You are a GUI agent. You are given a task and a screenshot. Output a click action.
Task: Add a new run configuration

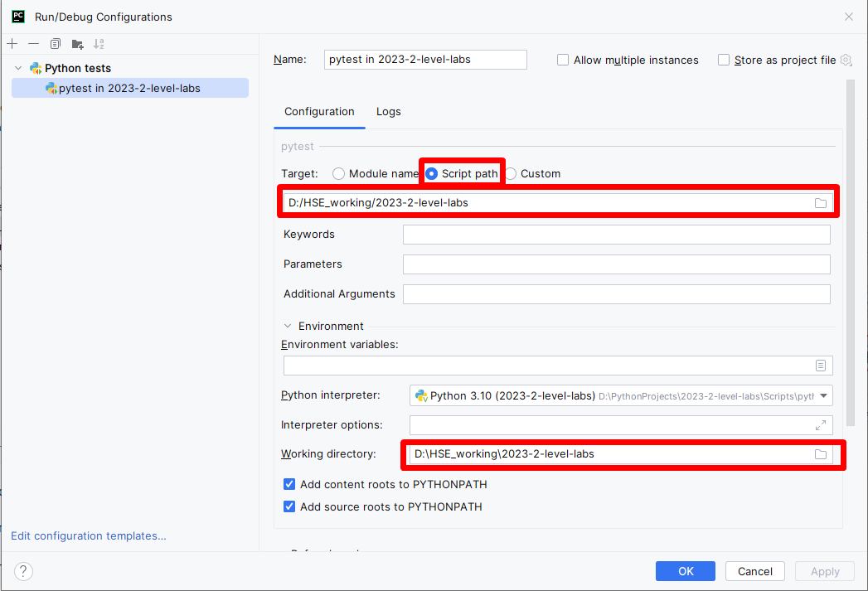point(12,44)
